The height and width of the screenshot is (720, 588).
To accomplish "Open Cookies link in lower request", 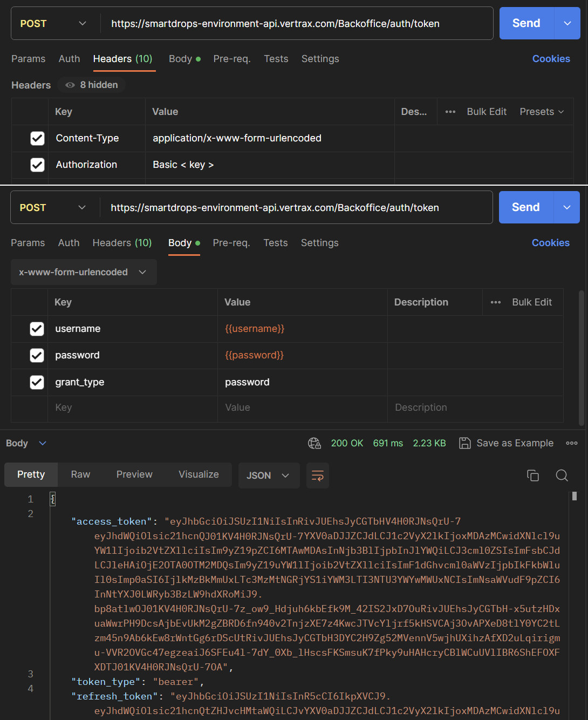I will point(551,243).
